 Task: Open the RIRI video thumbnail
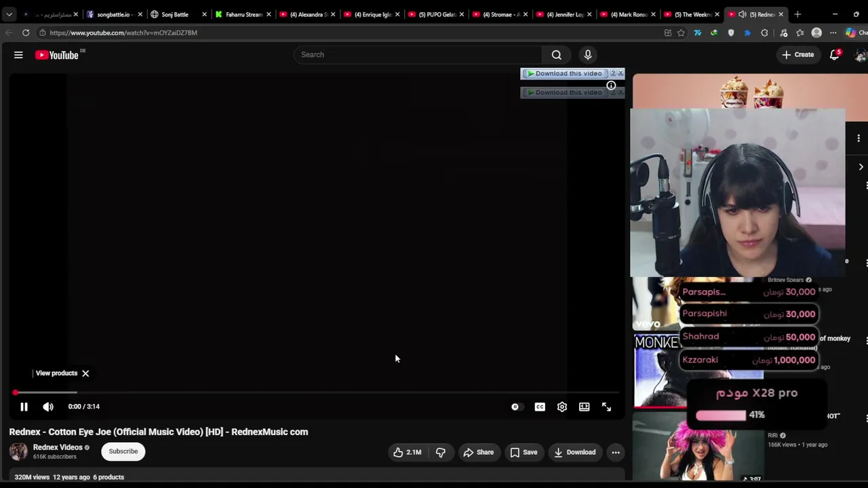click(x=698, y=447)
